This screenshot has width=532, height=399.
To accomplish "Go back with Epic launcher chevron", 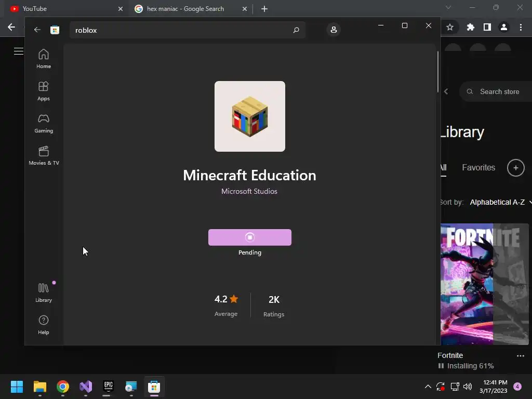I will (446, 91).
